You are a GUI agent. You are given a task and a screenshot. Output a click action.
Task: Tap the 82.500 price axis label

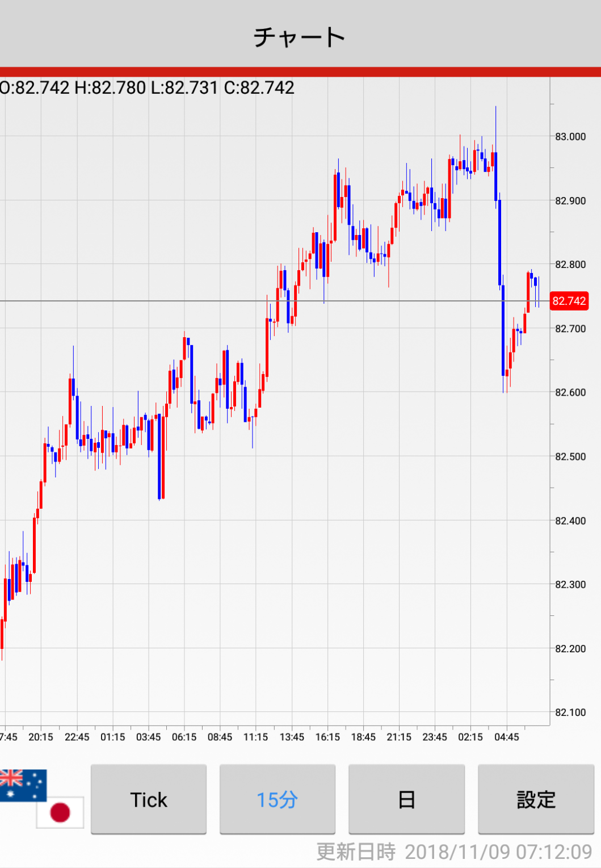(x=570, y=456)
